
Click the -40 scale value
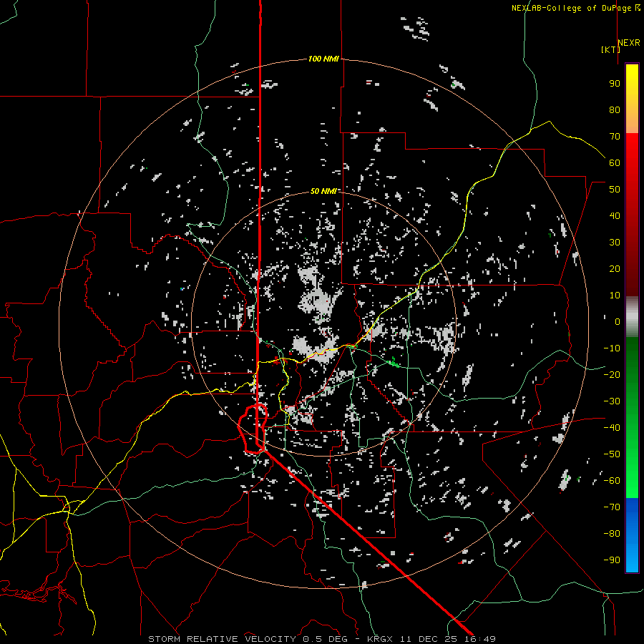612,428
